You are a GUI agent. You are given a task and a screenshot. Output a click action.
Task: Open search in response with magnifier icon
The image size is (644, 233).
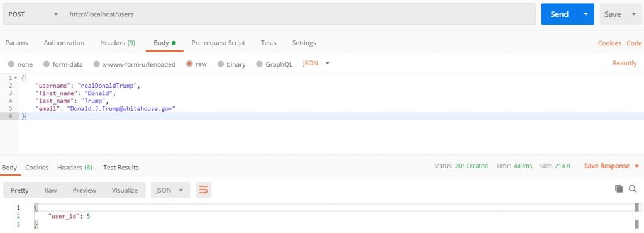[x=632, y=189]
